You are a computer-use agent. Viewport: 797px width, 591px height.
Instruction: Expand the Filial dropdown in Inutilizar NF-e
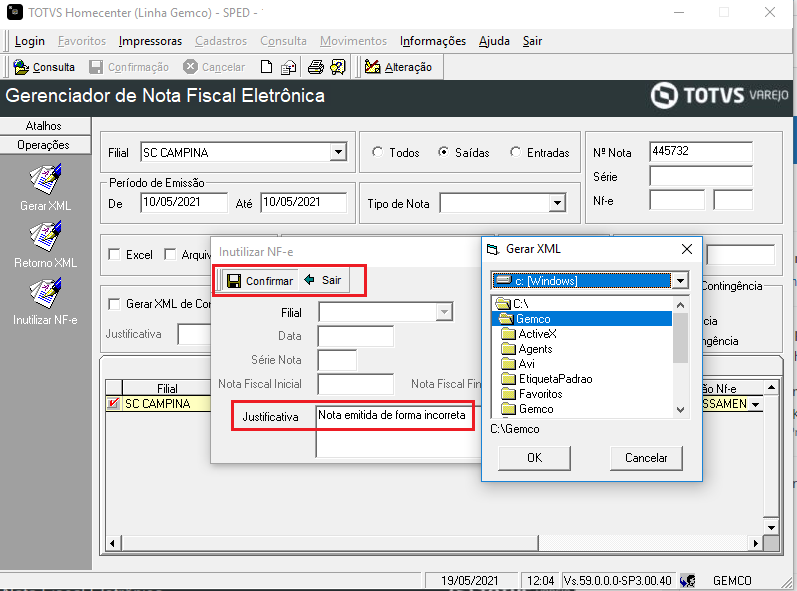444,312
